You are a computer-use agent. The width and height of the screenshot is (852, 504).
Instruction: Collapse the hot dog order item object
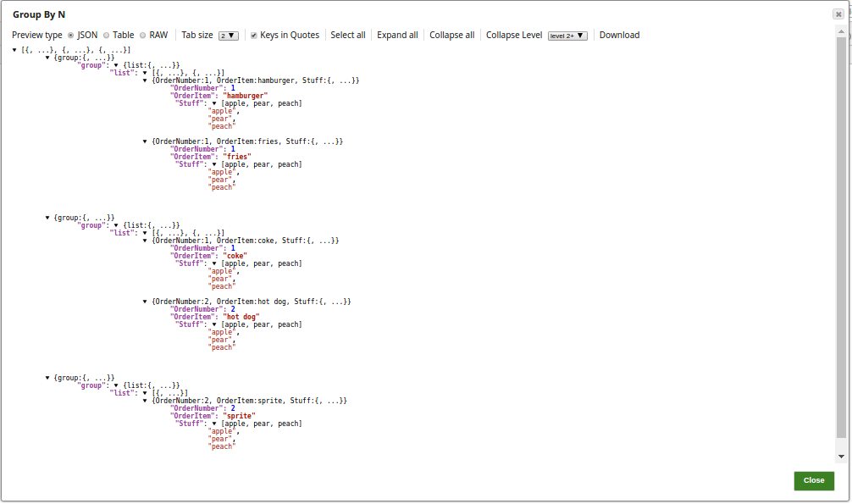[145, 302]
